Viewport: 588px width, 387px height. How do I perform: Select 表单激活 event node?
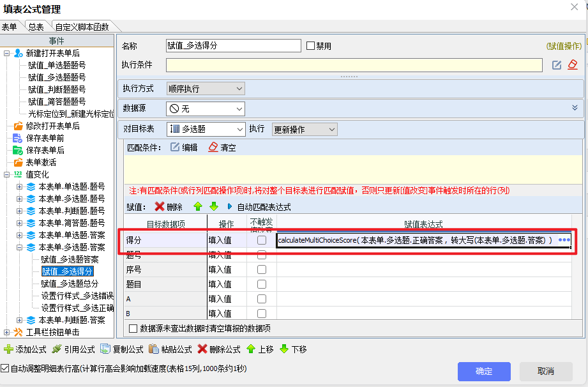click(41, 162)
